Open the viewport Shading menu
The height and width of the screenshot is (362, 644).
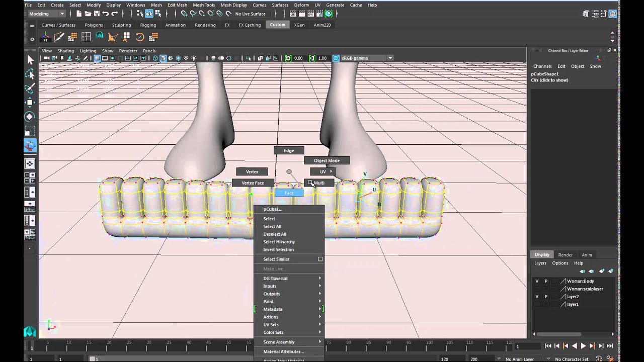point(65,51)
